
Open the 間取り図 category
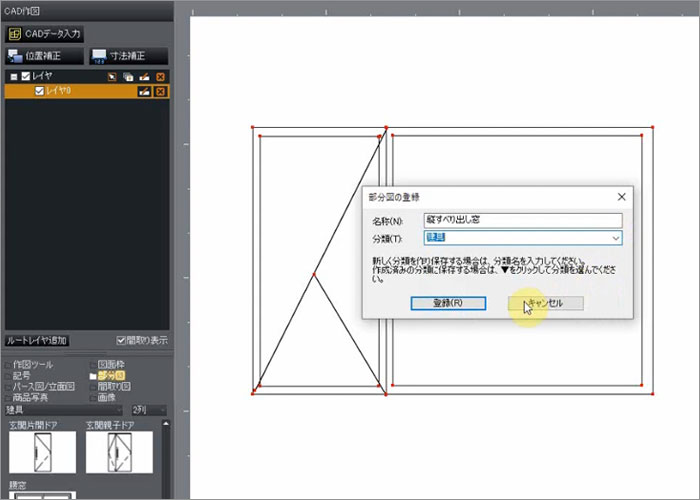click(x=110, y=387)
